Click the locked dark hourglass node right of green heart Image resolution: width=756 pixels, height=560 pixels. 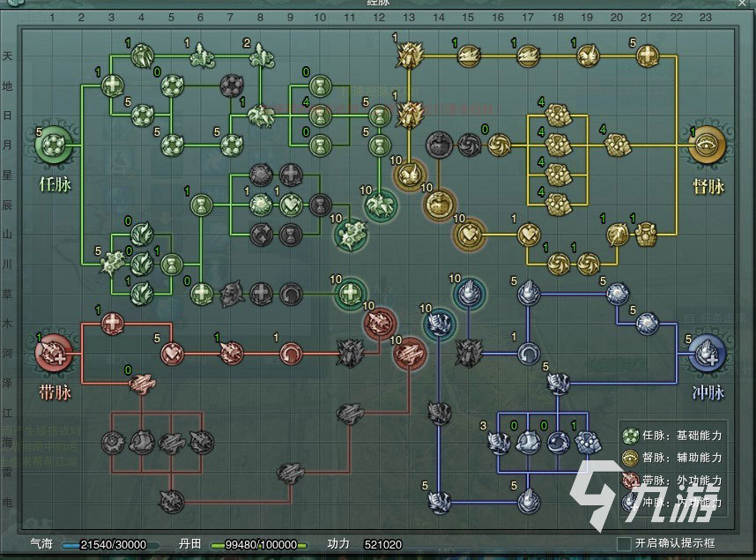point(320,205)
